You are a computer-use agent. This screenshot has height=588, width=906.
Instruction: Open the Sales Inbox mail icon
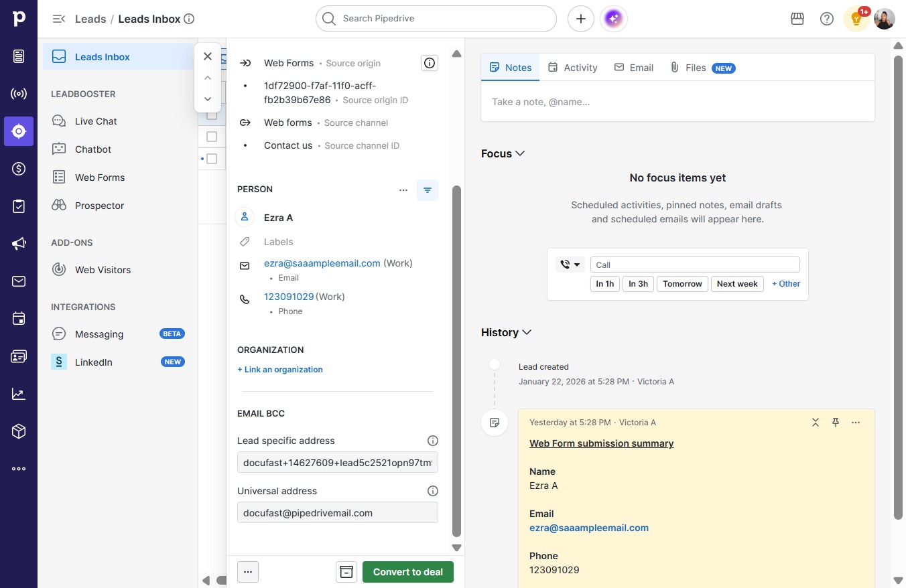pos(19,281)
